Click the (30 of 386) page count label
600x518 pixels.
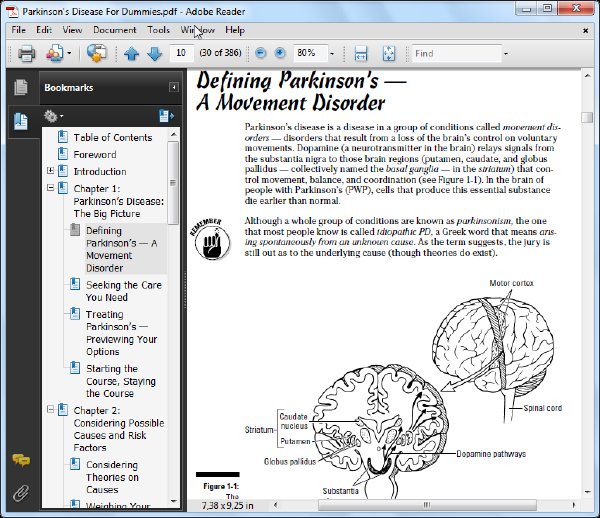pyautogui.click(x=220, y=53)
